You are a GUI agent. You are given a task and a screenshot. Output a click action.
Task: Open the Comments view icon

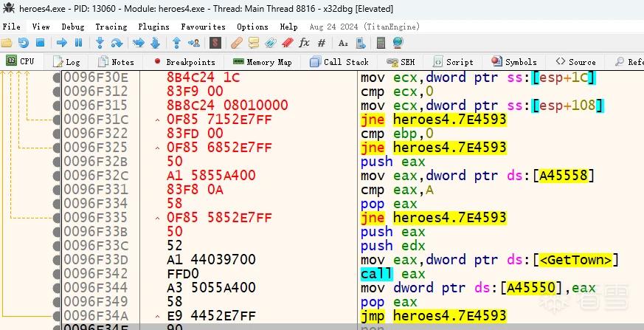(x=254, y=43)
